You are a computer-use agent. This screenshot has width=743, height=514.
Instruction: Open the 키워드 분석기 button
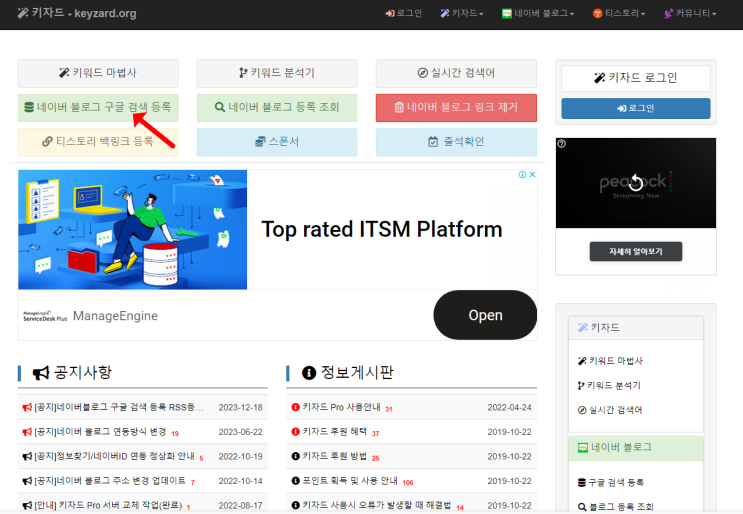point(277,73)
